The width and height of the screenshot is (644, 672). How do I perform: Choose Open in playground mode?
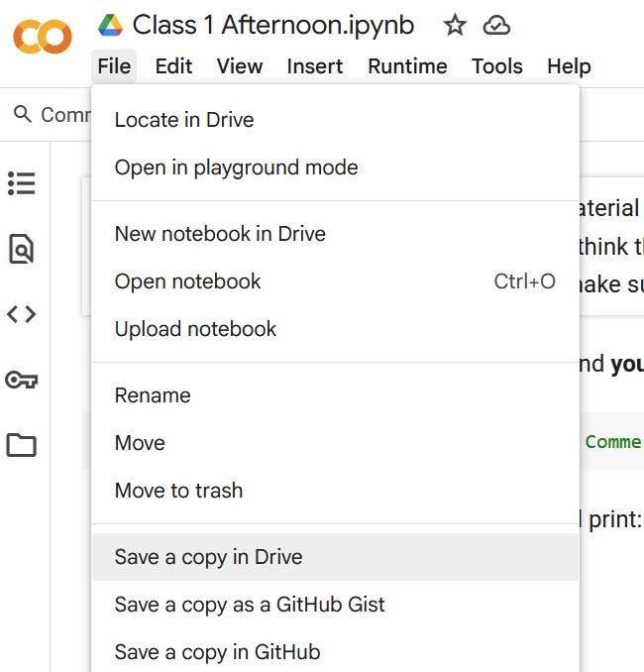(236, 168)
